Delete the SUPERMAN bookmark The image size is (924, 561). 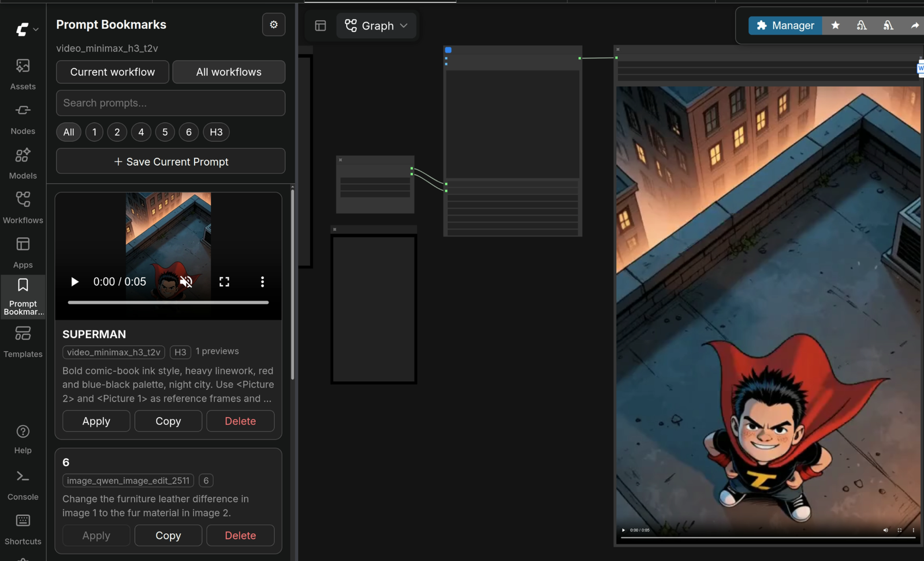(240, 421)
